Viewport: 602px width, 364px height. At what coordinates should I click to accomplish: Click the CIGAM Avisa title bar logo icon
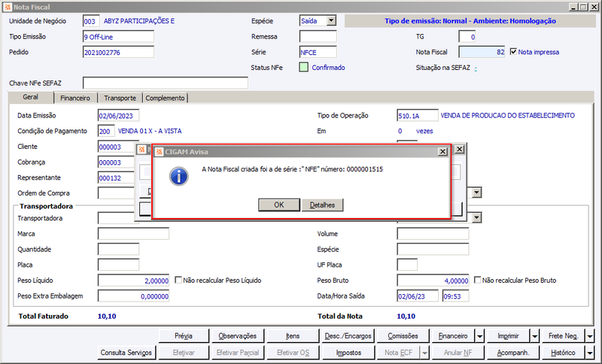pos(160,151)
